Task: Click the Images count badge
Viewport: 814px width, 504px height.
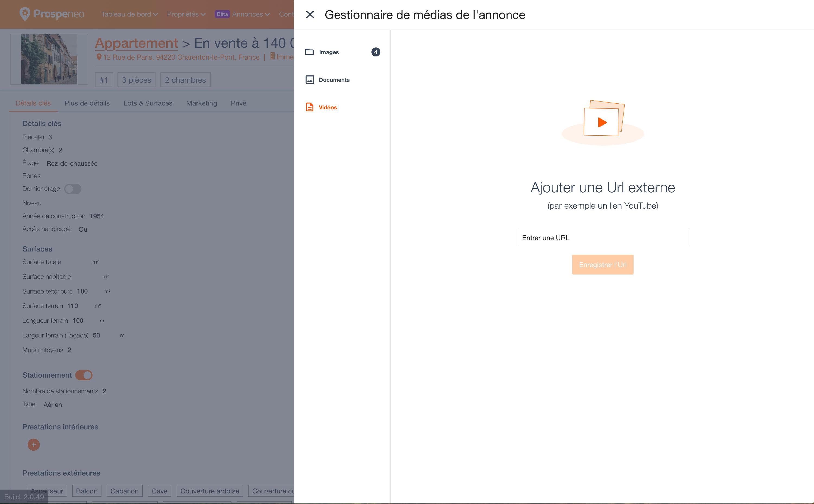Action: [x=376, y=52]
